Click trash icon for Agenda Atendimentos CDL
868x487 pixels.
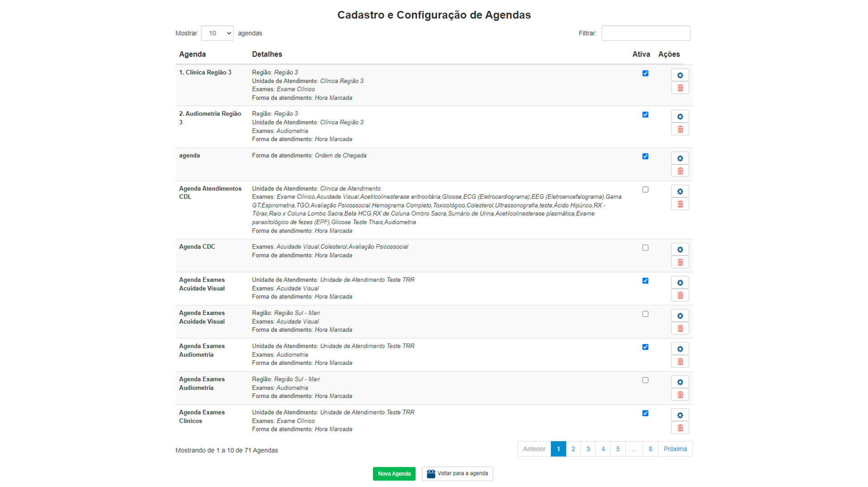coord(679,204)
